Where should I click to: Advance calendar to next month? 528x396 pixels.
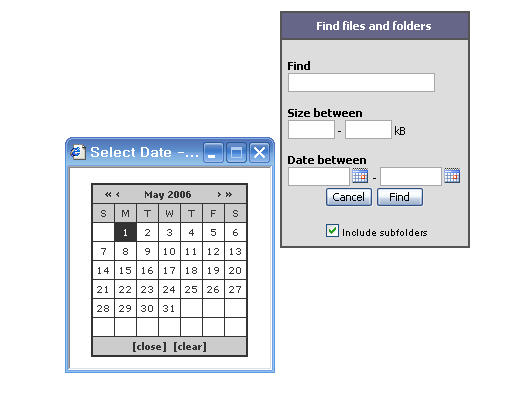coord(219,194)
